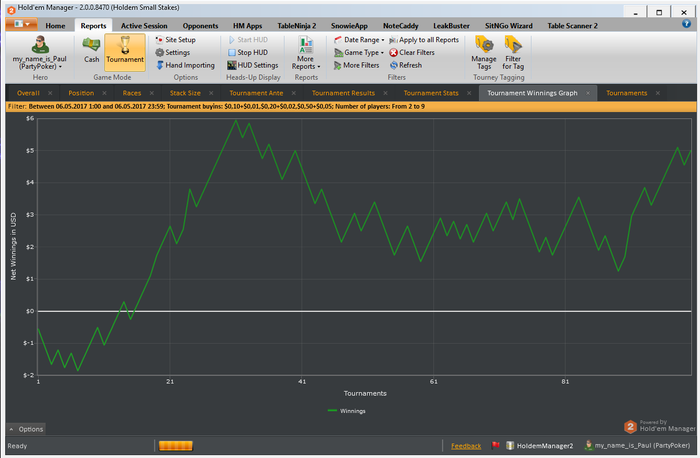Open the Tournaments report tab
The width and height of the screenshot is (700, 458).
click(626, 93)
